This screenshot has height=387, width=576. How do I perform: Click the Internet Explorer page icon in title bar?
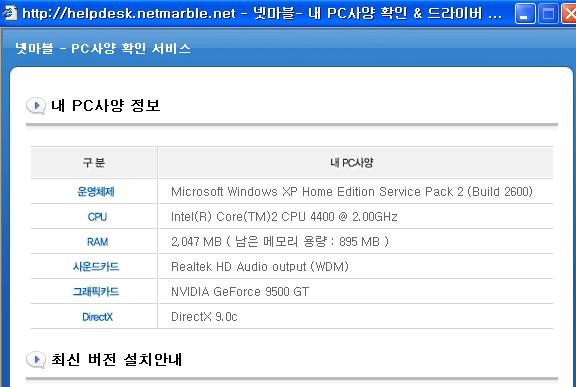10,13
